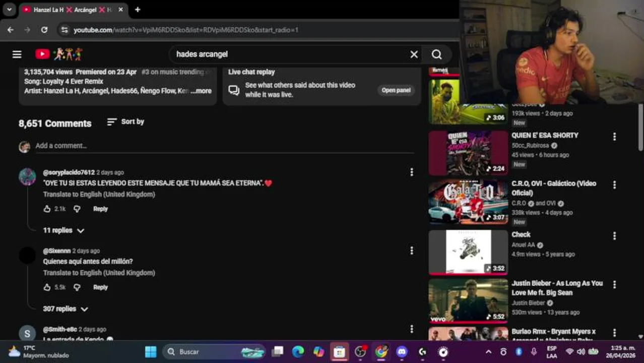Expand description with ...more
This screenshot has height=363, width=644.
[x=202, y=91]
